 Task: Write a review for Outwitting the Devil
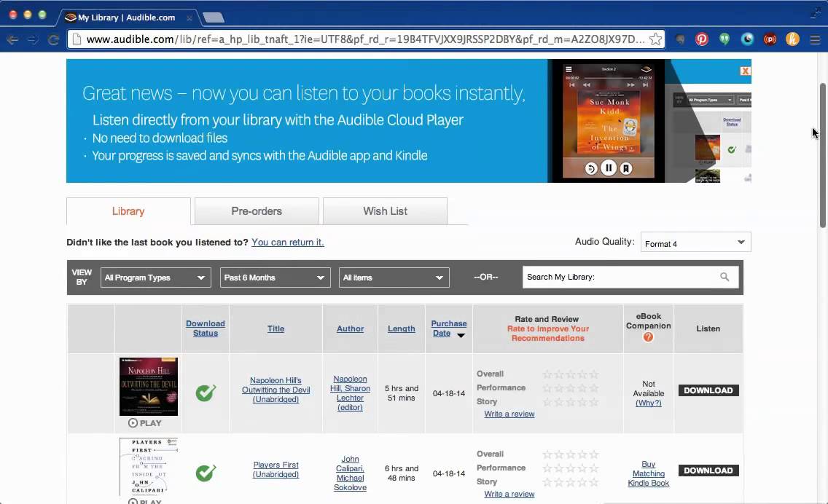509,414
